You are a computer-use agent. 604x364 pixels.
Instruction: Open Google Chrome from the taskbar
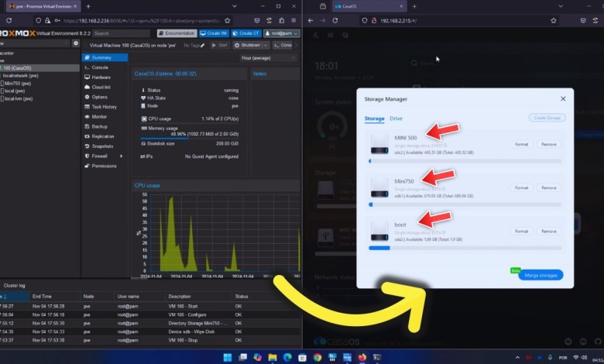click(317, 358)
